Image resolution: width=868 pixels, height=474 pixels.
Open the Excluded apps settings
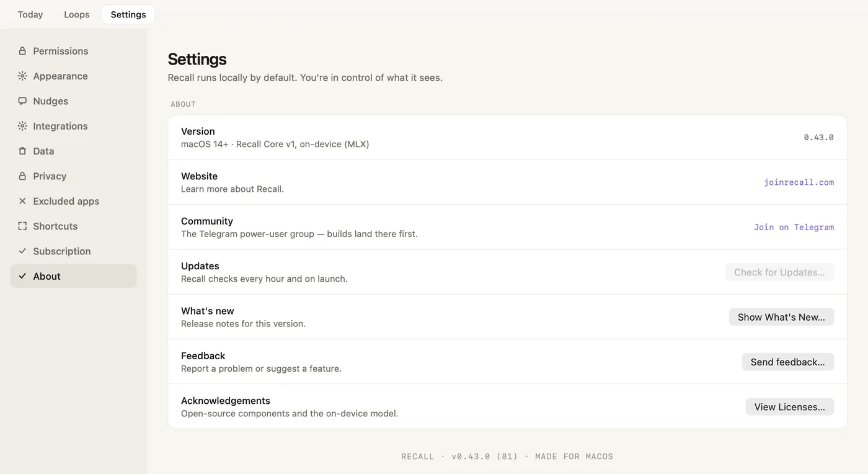pyautogui.click(x=73, y=201)
